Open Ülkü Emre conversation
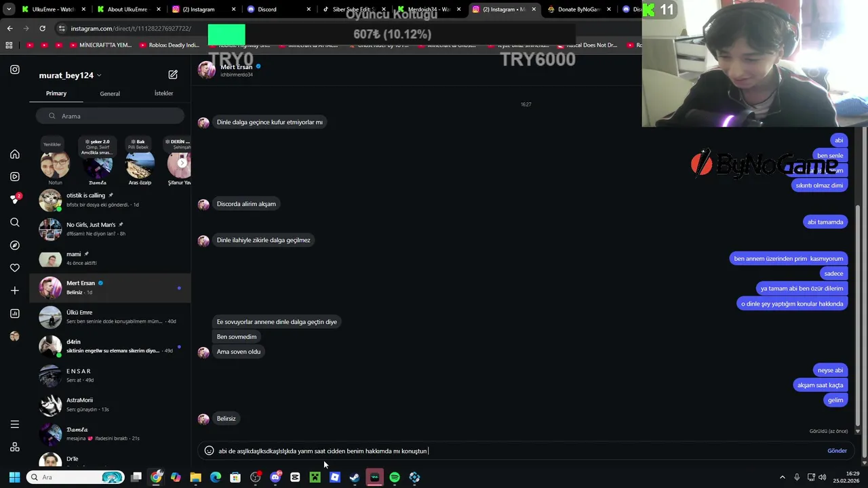This screenshot has height=488, width=868. click(110, 317)
